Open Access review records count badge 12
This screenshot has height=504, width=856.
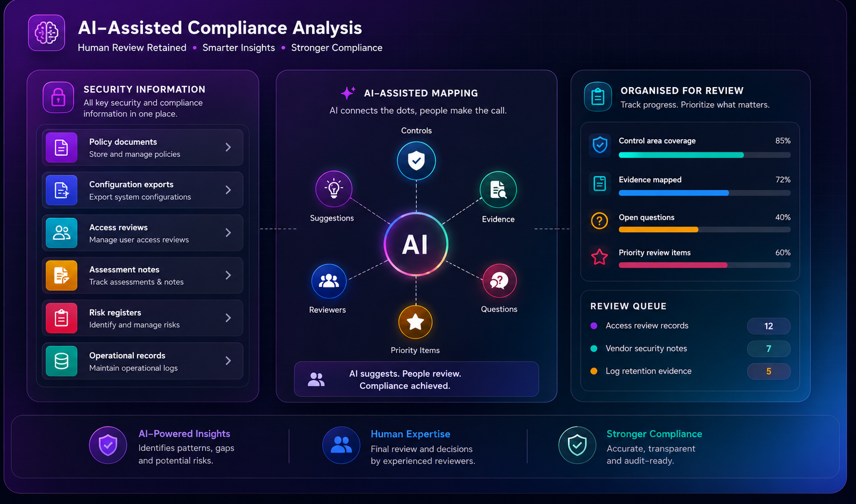[769, 326]
